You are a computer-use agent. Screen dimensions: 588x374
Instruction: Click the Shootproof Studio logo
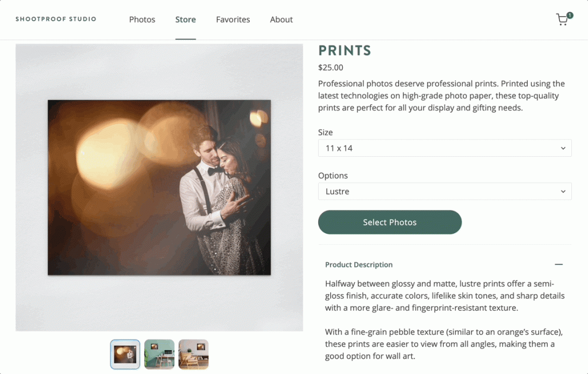pos(56,19)
